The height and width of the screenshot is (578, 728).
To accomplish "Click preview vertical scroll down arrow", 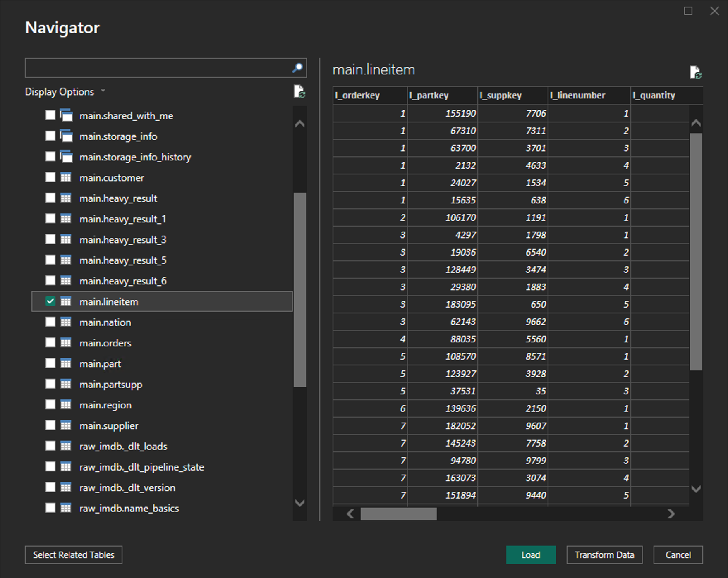I will point(696,489).
